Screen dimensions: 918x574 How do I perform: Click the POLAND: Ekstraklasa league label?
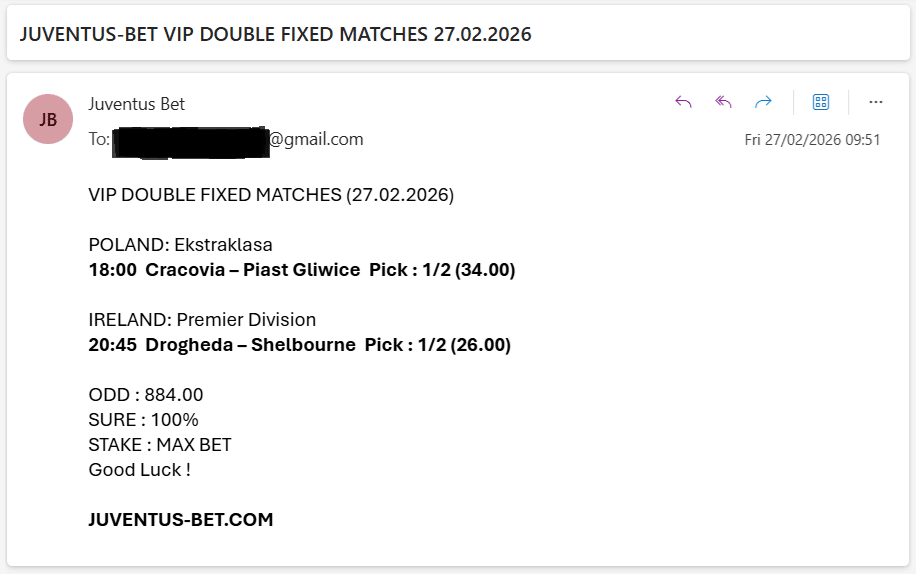[181, 245]
